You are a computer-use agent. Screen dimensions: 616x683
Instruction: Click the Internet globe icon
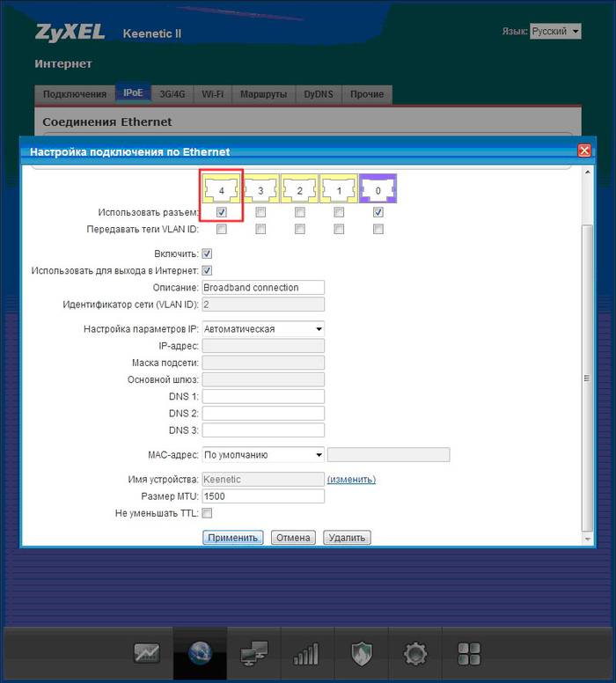200,653
